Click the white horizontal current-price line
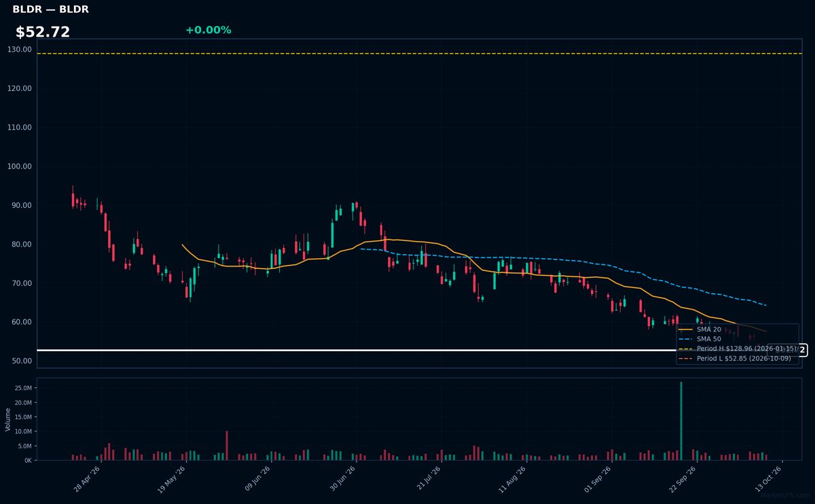The image size is (815, 504). (419, 350)
